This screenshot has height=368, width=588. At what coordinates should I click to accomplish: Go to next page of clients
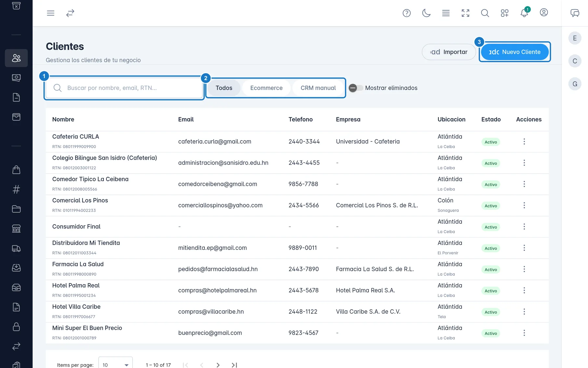(x=218, y=365)
